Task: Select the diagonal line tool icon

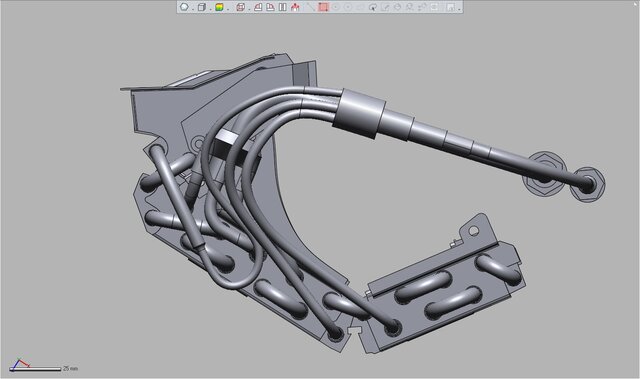Action: coord(311,7)
